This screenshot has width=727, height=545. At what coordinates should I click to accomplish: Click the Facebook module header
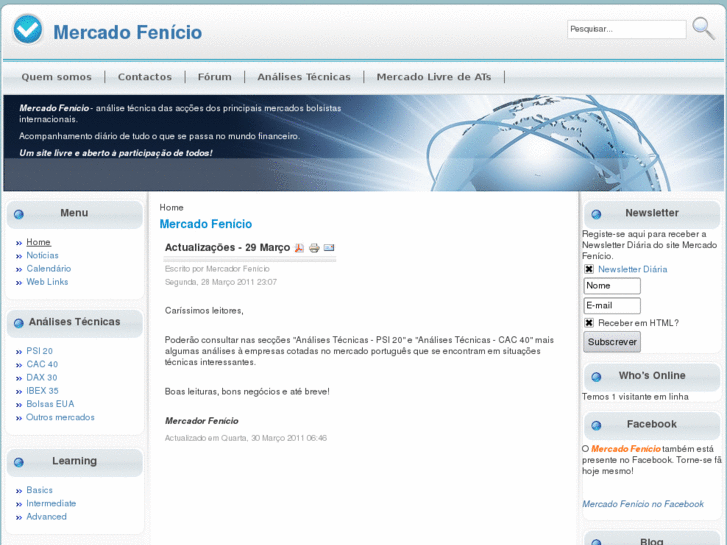click(x=651, y=425)
